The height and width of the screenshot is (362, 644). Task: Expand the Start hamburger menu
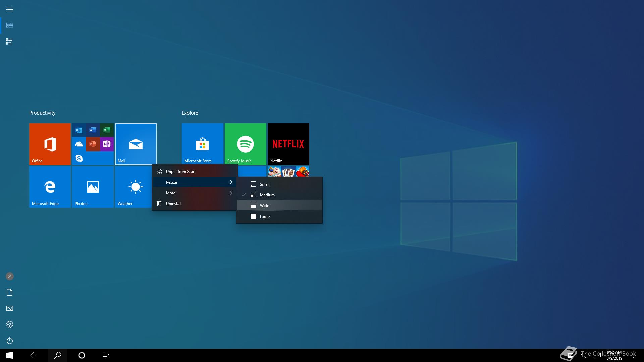tap(10, 9)
